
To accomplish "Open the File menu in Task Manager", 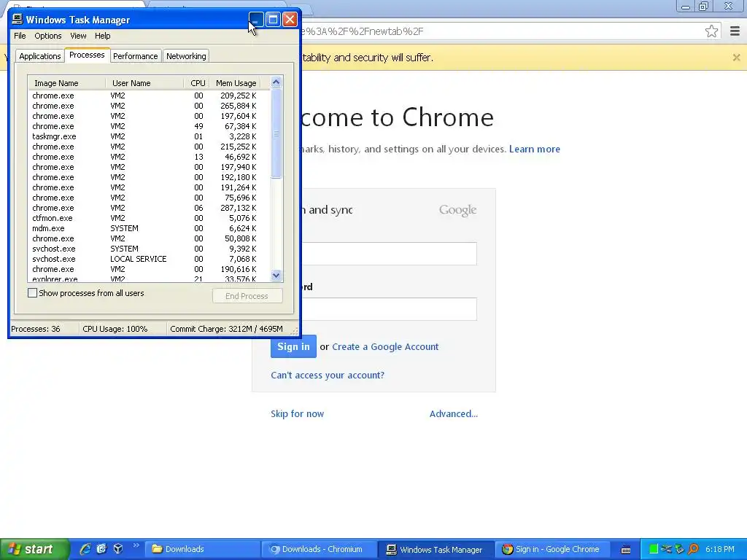I will click(20, 36).
